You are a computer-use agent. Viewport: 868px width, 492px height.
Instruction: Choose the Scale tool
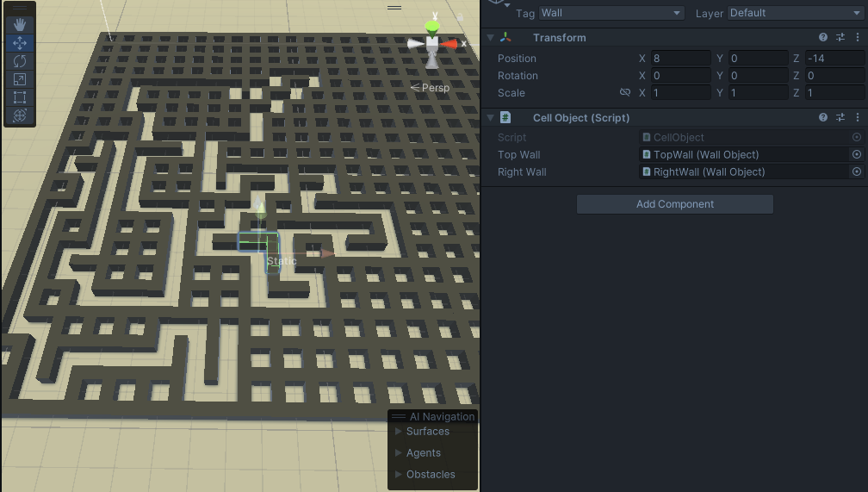pos(20,79)
